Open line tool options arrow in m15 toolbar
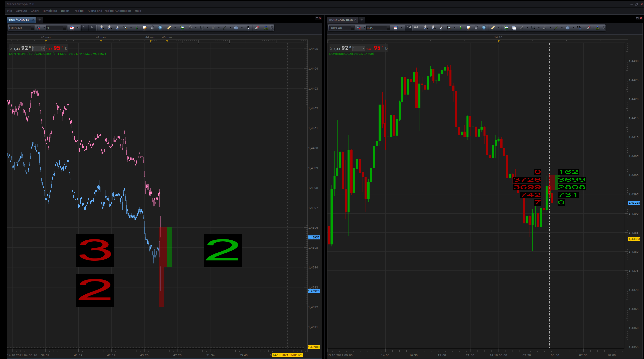Image resolution: width=644 pixels, height=359 pixels. click(562, 28)
